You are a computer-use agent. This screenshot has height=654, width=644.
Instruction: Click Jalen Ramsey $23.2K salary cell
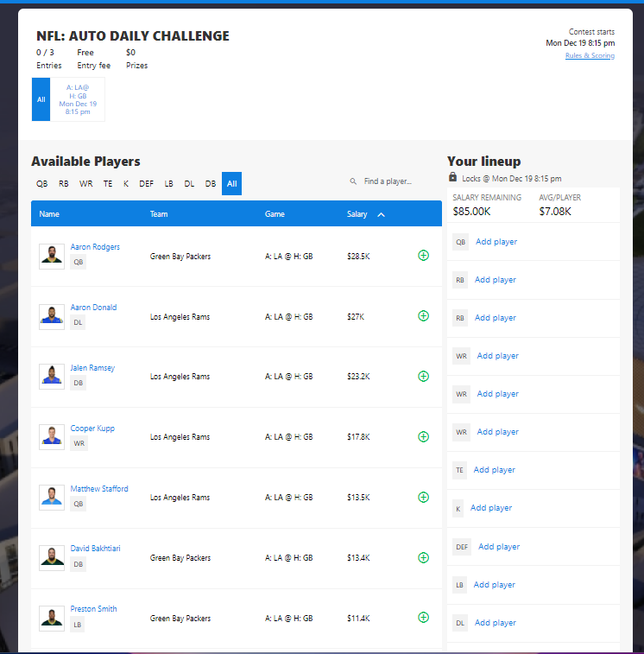(x=358, y=377)
